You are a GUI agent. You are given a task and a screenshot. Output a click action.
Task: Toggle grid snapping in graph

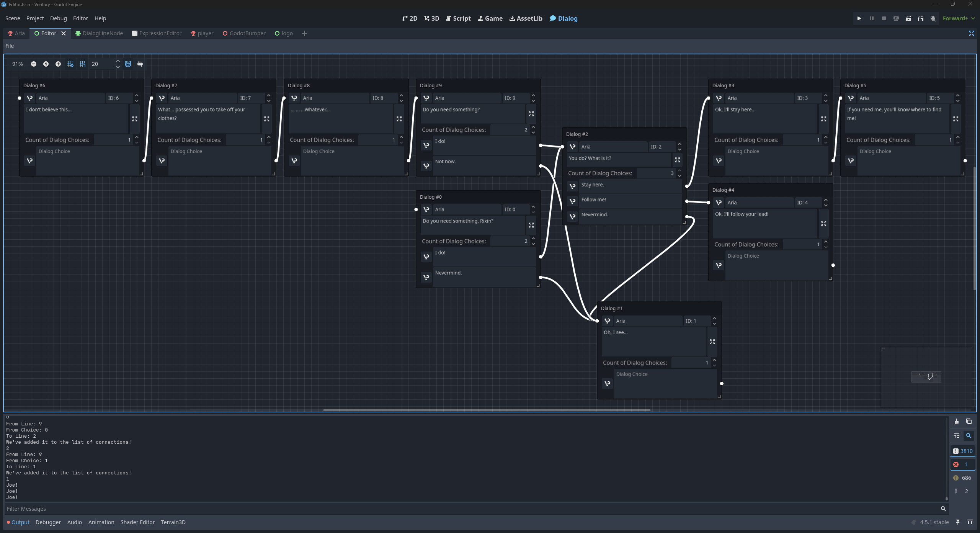[x=83, y=64]
